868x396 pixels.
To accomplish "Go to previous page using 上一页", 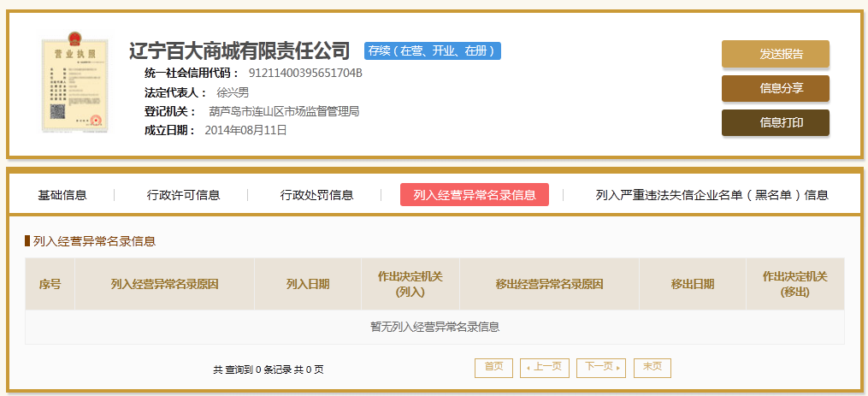I will pyautogui.click(x=545, y=367).
